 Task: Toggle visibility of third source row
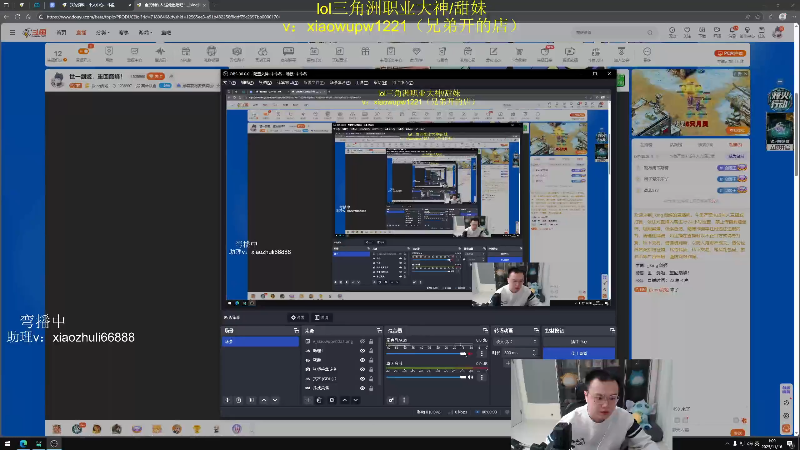pyautogui.click(x=362, y=360)
